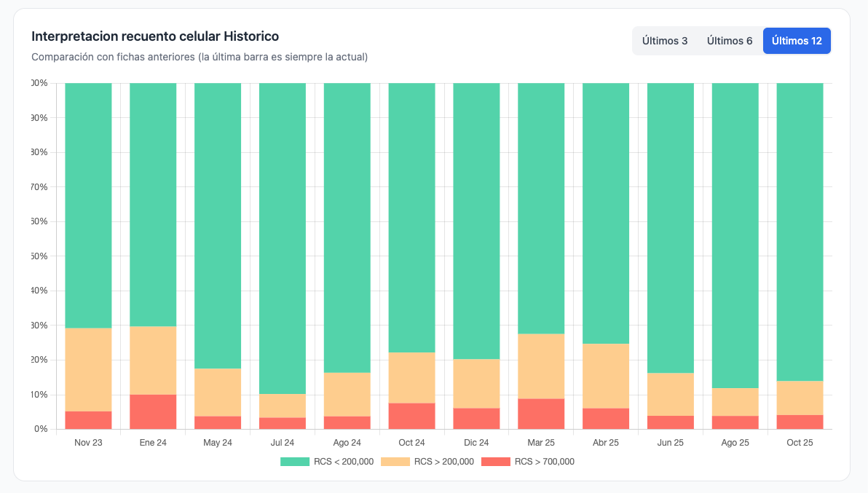
Task: Click the red segment of Ene 24 bar
Action: (153, 411)
